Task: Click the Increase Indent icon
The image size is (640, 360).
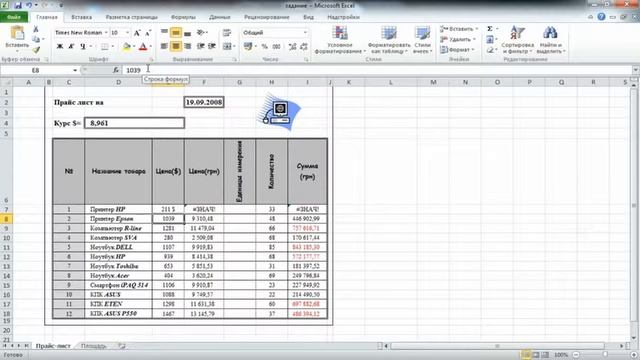Action: tap(212, 47)
